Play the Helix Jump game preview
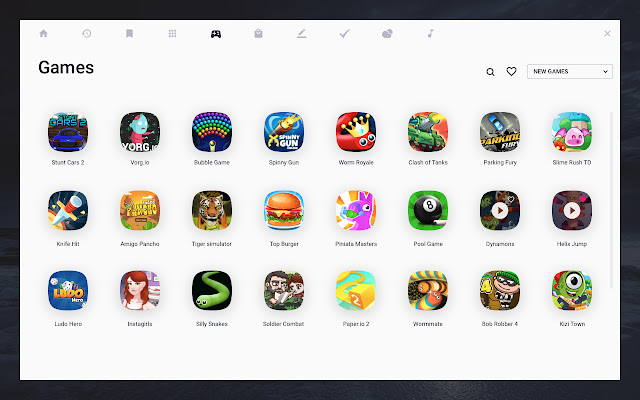 tap(572, 211)
